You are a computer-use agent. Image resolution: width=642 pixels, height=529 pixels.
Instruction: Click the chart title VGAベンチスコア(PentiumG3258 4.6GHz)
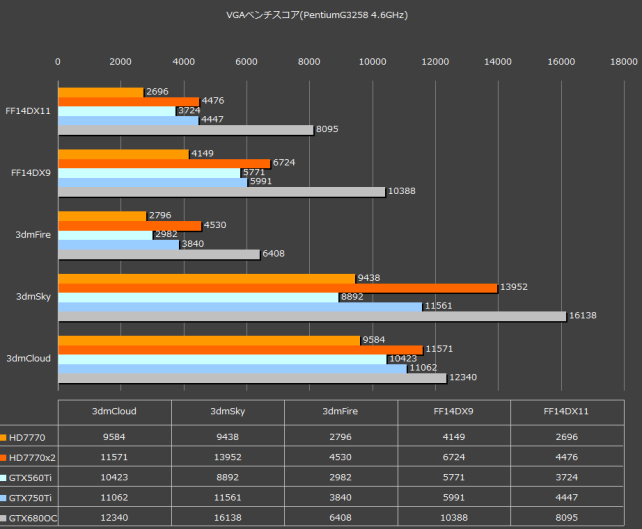[317, 15]
